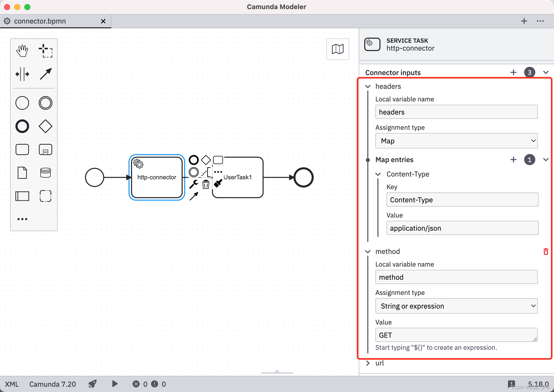Toggle the bottom panel handle

click(x=277, y=372)
